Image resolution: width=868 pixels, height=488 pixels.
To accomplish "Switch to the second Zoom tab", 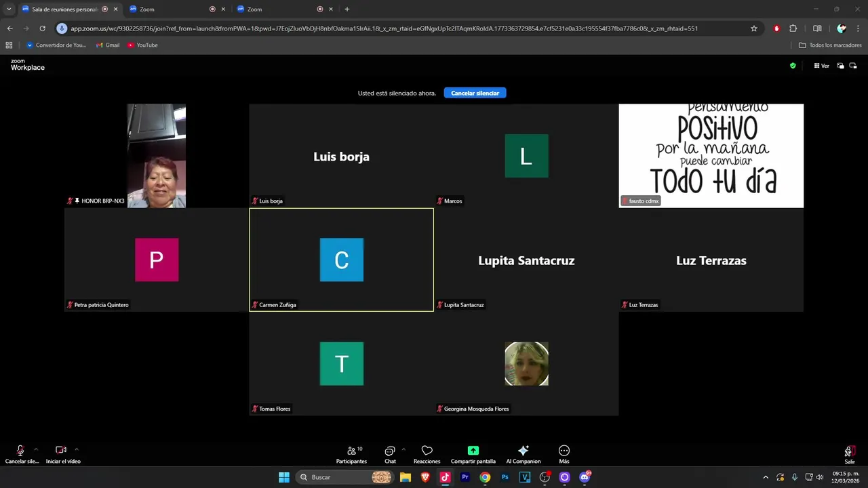I will click(176, 9).
